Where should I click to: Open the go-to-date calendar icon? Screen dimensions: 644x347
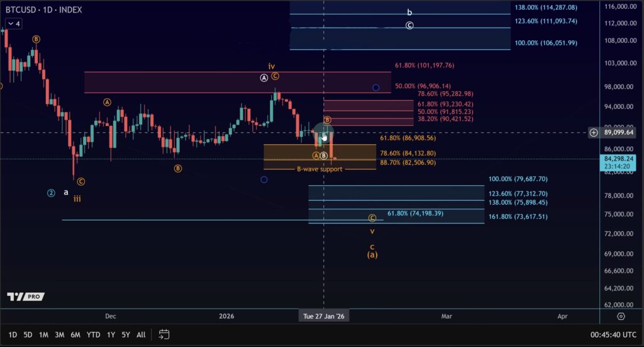[x=164, y=334]
